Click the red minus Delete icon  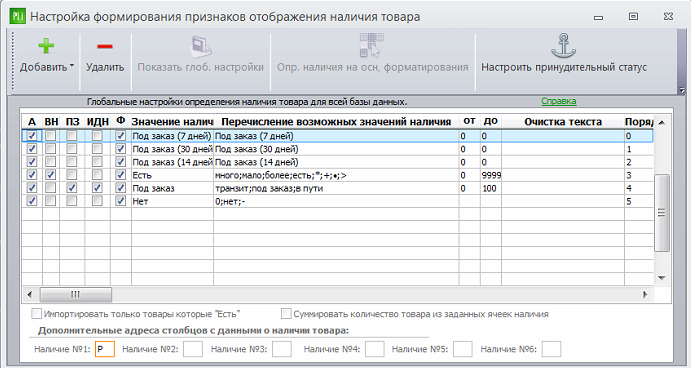pos(105,46)
